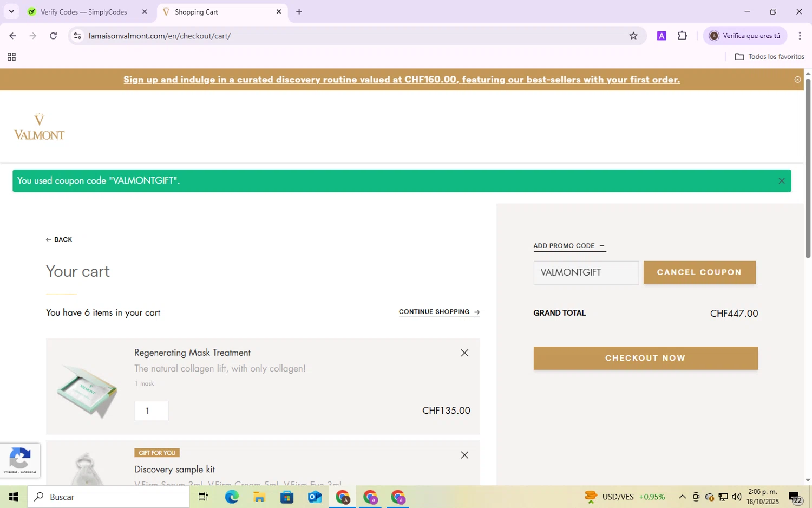Open the USD/VES ticker widget on taskbar
The image size is (812, 508).
(625, 497)
